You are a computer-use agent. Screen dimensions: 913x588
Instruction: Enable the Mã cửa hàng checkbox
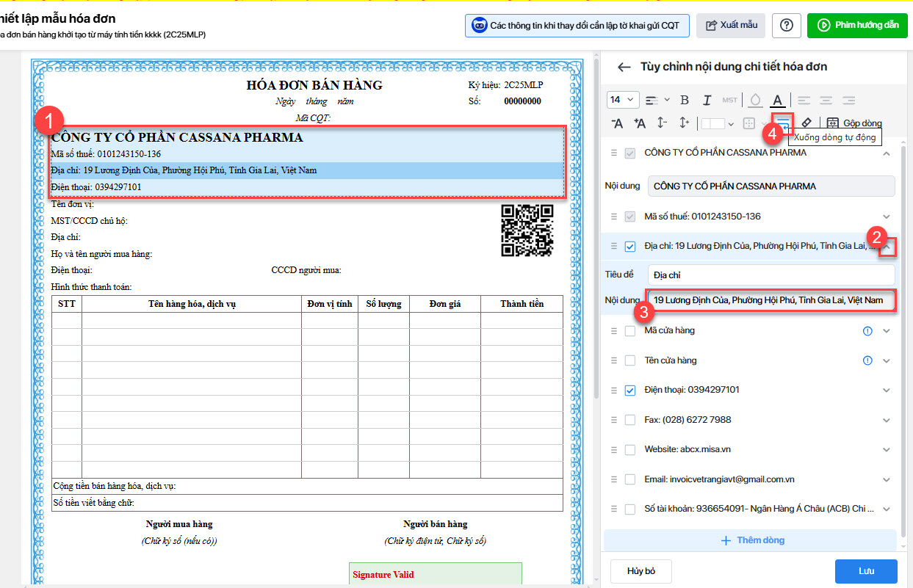[630, 331]
